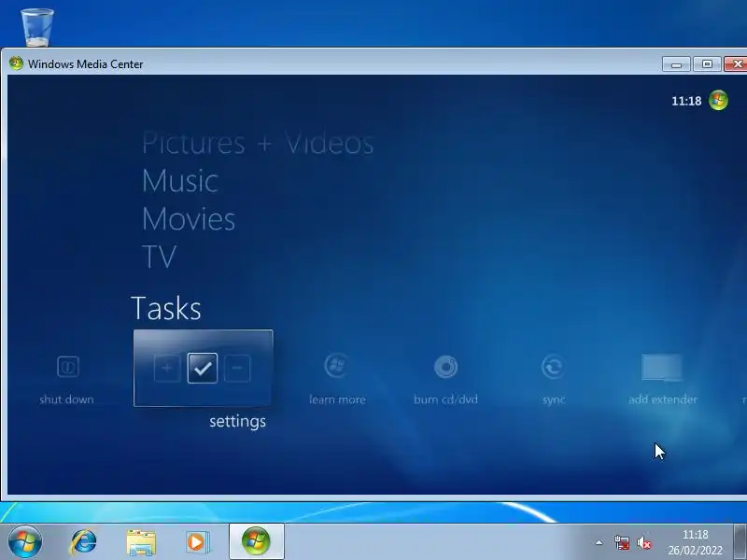747x560 pixels.
Task: Open the muted volume tray icon
Action: point(643,542)
